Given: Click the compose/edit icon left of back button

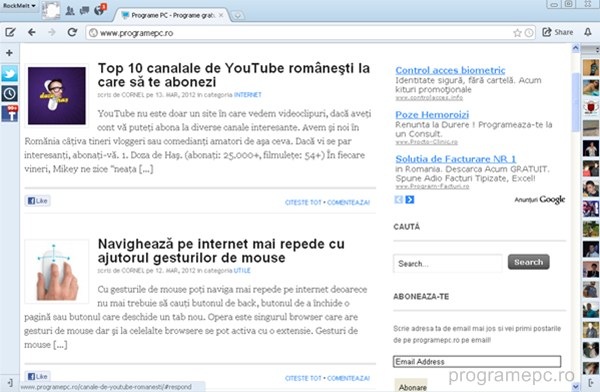Looking at the screenshot, I should click(10, 33).
